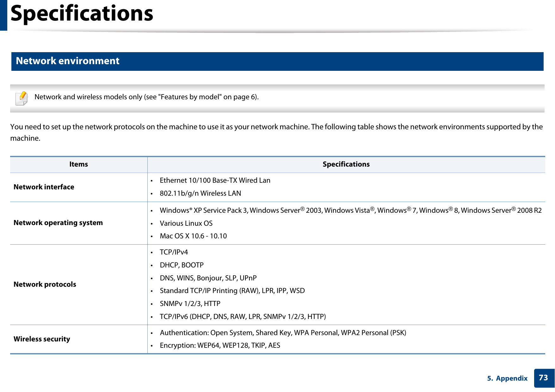Select the Network environment section title text

[67, 61]
